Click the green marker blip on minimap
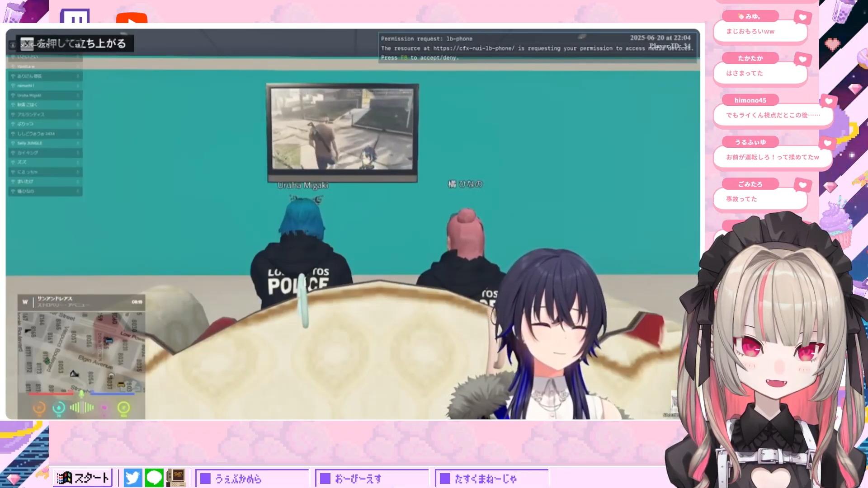 point(47,360)
